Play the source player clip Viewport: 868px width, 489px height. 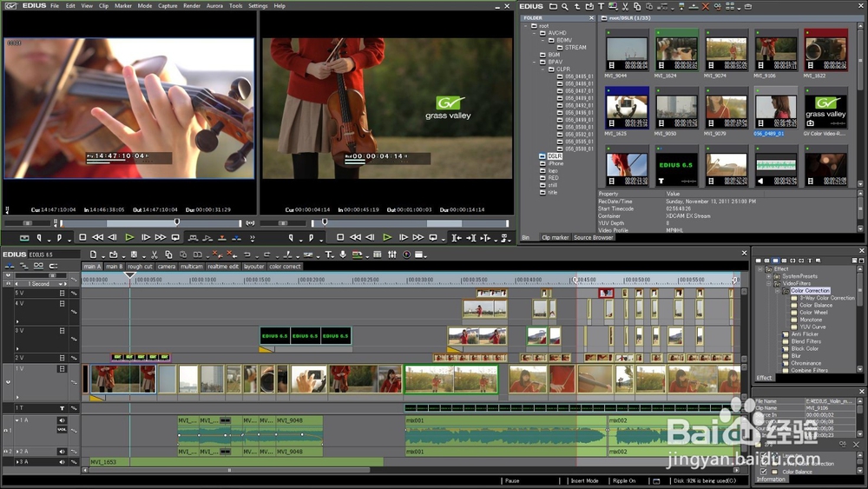pyautogui.click(x=129, y=238)
